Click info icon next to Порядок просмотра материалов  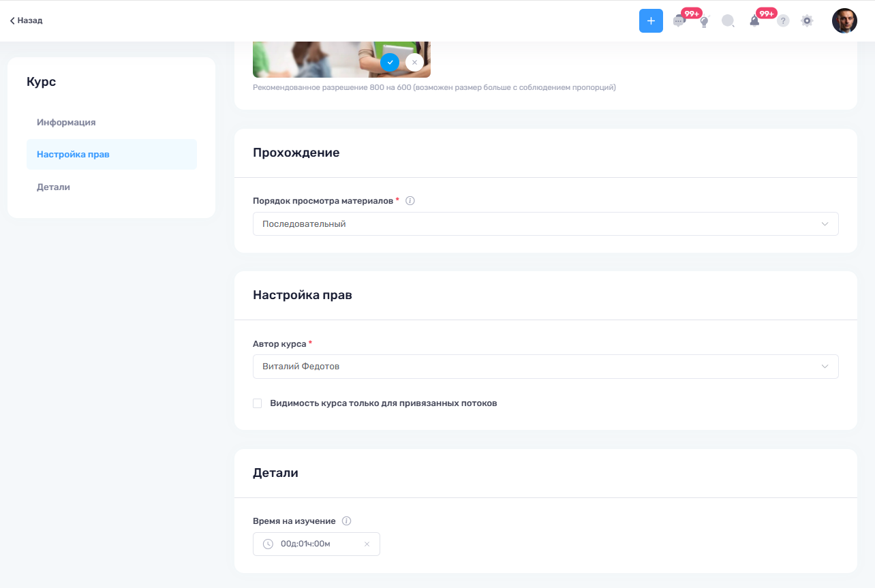[410, 201]
